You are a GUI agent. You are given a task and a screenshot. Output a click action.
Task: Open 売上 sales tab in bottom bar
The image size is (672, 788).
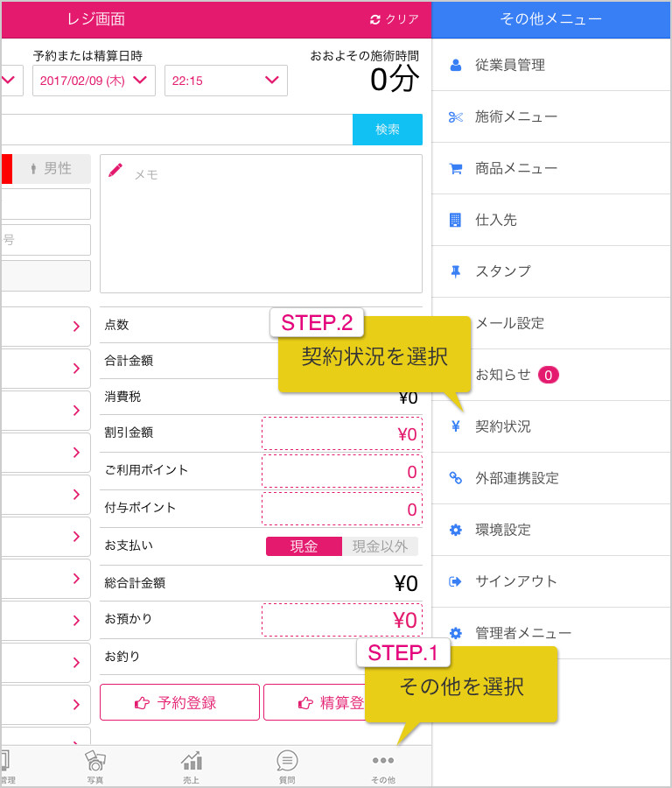(192, 767)
